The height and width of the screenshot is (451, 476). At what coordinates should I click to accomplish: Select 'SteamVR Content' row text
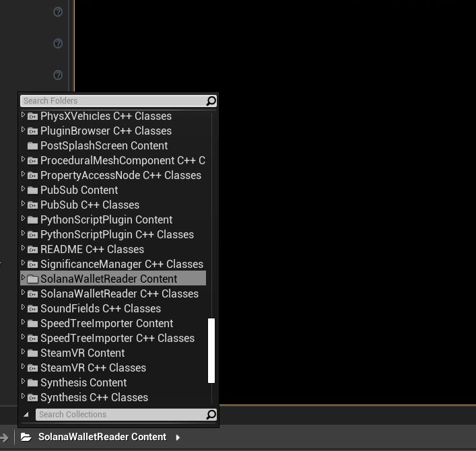pos(83,353)
